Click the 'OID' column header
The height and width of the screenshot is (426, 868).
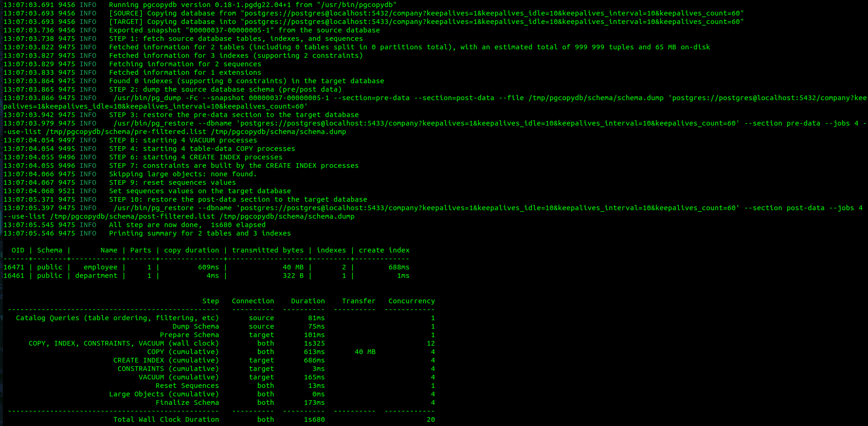pos(18,250)
